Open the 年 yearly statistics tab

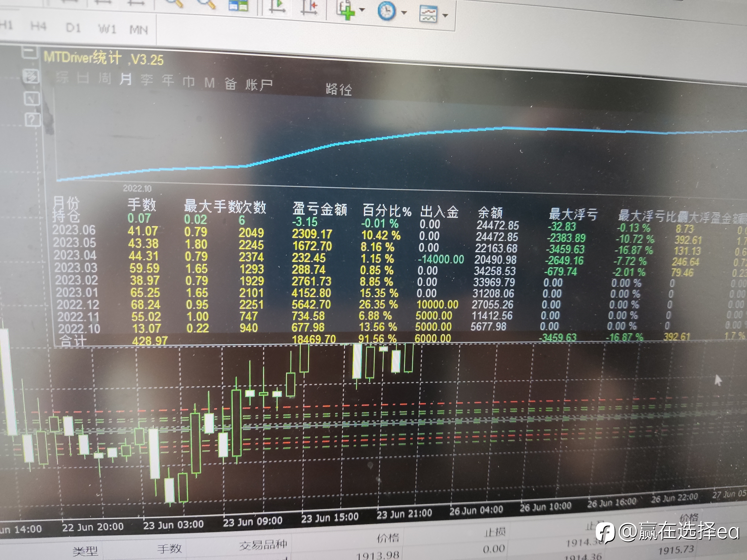168,81
